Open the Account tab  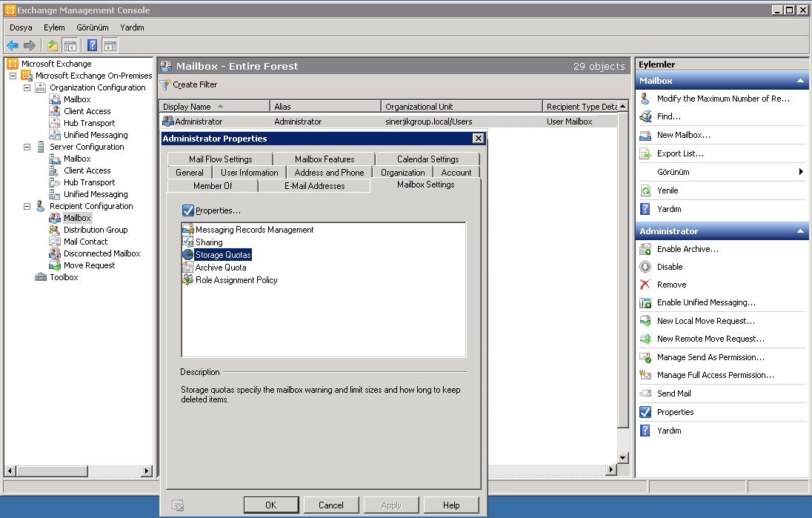coord(456,173)
